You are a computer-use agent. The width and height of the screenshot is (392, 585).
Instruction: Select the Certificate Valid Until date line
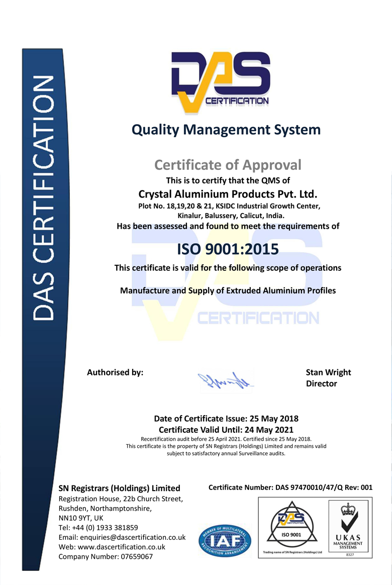[226, 430]
